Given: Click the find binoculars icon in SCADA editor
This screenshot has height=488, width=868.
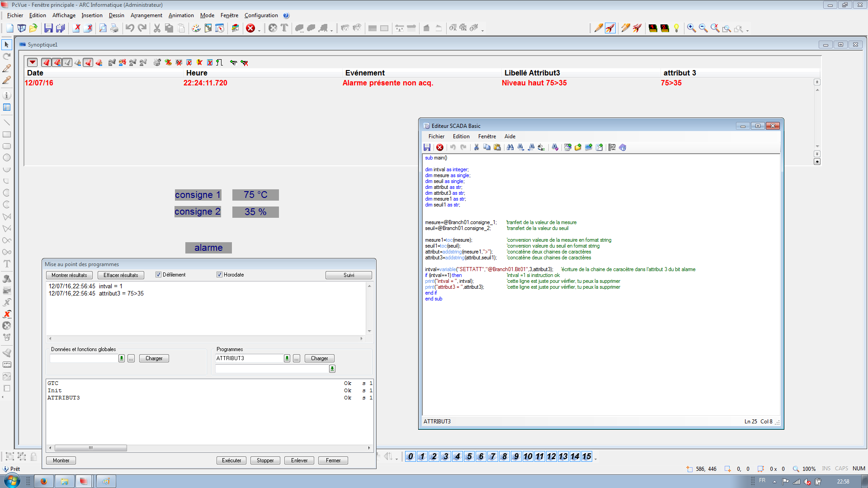Looking at the screenshot, I should pos(510,147).
